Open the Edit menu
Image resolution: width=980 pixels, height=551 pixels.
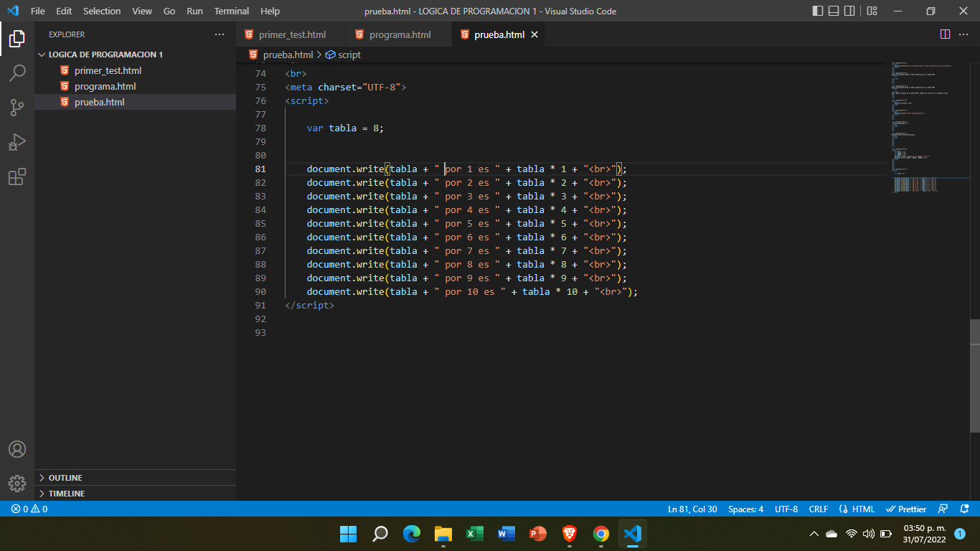[x=64, y=11]
